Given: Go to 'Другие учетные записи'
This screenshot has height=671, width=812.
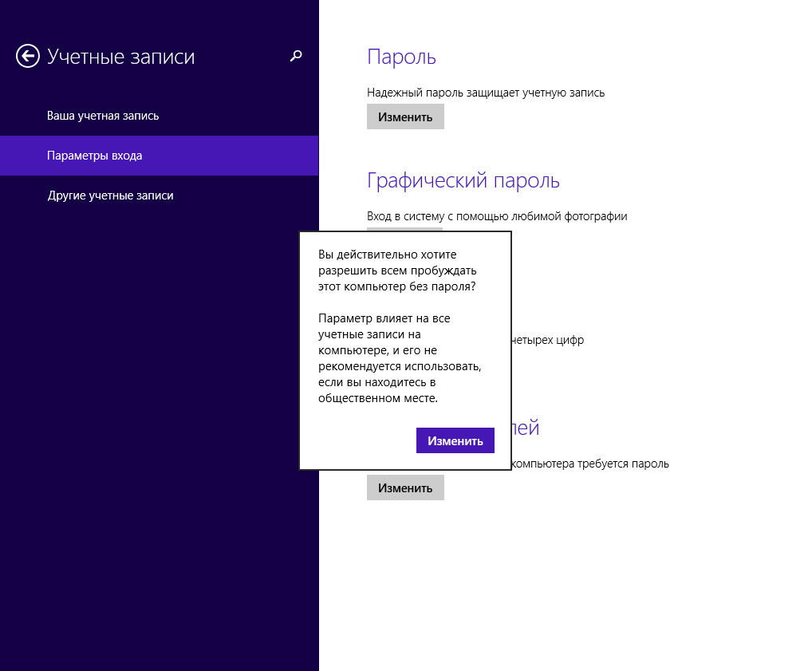Looking at the screenshot, I should 110,195.
